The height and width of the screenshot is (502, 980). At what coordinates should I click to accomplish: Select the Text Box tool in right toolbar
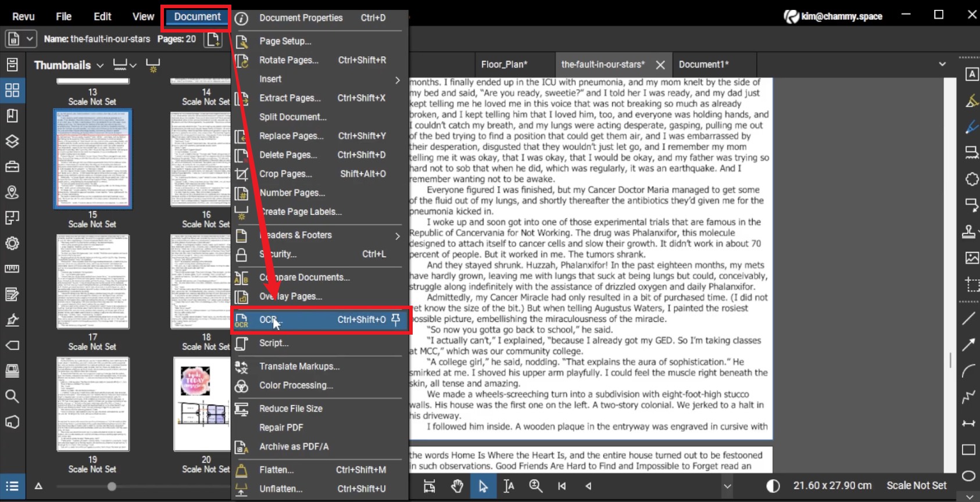click(x=971, y=74)
